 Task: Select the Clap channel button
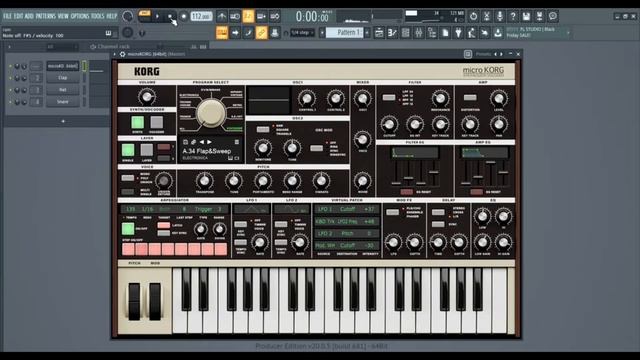pos(62,78)
